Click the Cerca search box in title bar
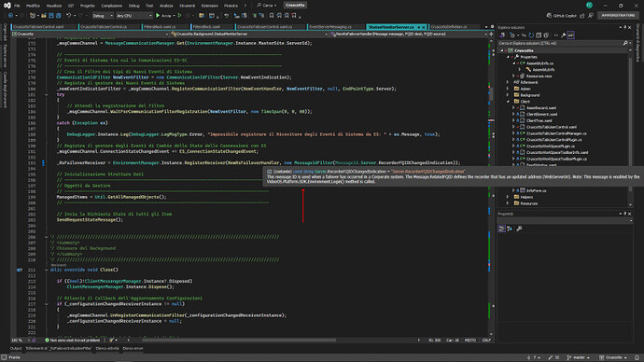This screenshot has height=362, width=644. click(x=267, y=6)
